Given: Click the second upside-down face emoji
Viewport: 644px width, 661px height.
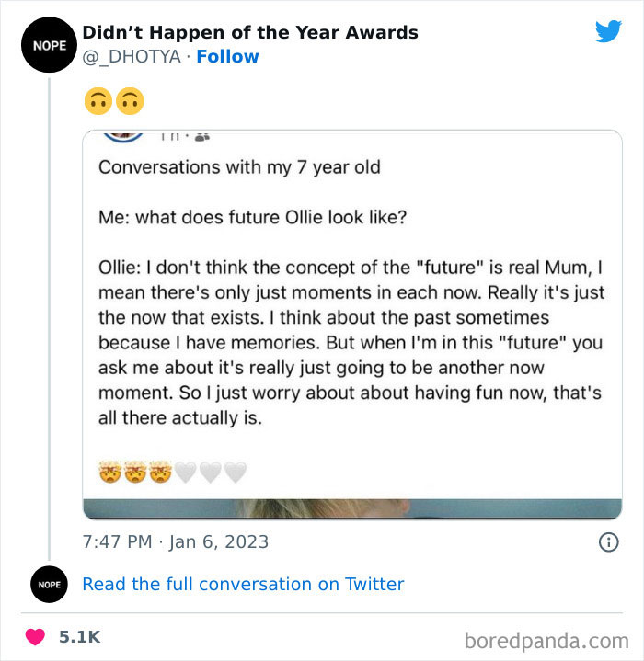Looking at the screenshot, I should [x=130, y=101].
